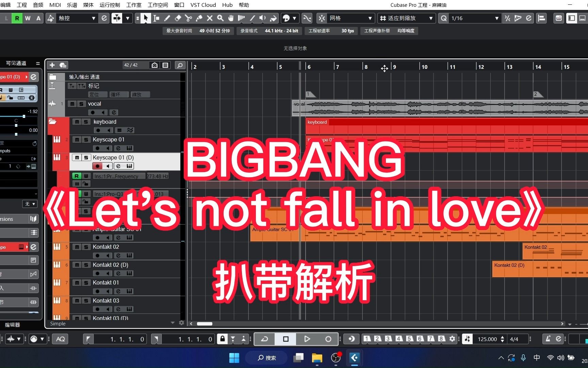The width and height of the screenshot is (588, 368).
Task: Solo the vocal track
Action: (x=81, y=104)
